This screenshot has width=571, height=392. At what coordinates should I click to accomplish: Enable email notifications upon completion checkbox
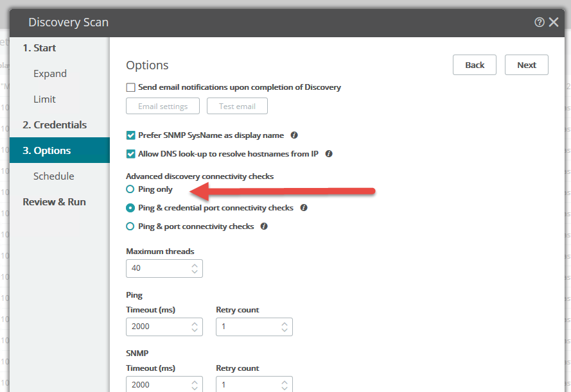pos(131,87)
